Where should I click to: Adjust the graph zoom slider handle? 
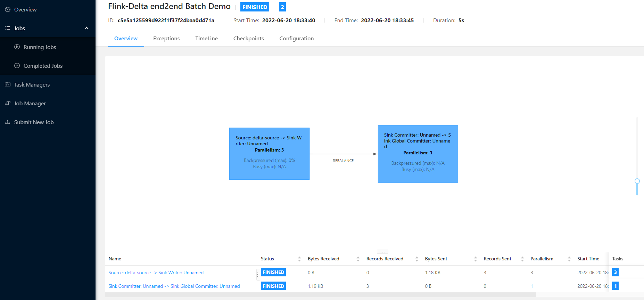click(x=637, y=181)
